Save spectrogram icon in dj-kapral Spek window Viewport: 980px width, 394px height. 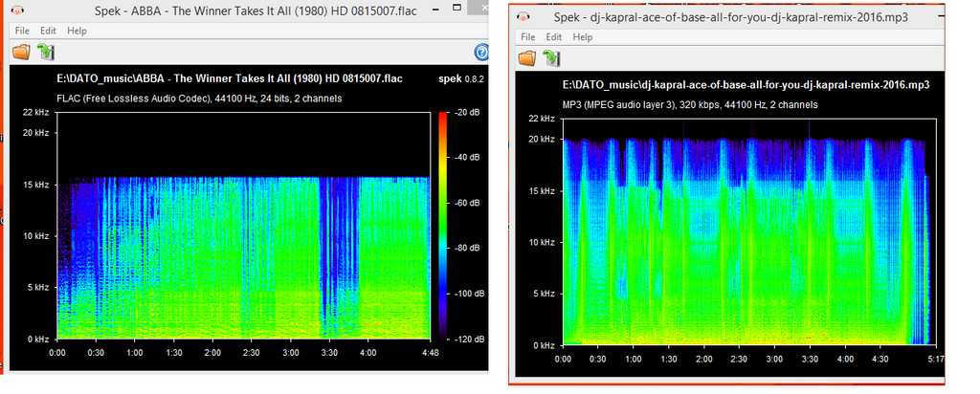551,58
